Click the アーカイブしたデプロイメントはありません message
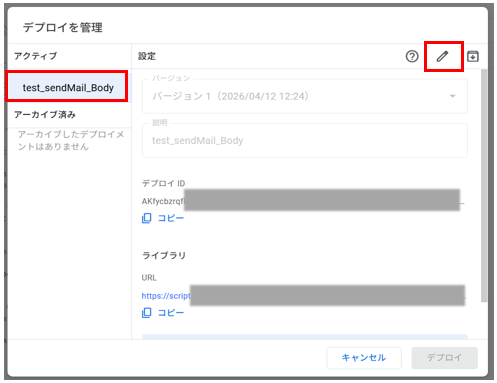The width and height of the screenshot is (497, 383). (x=71, y=140)
